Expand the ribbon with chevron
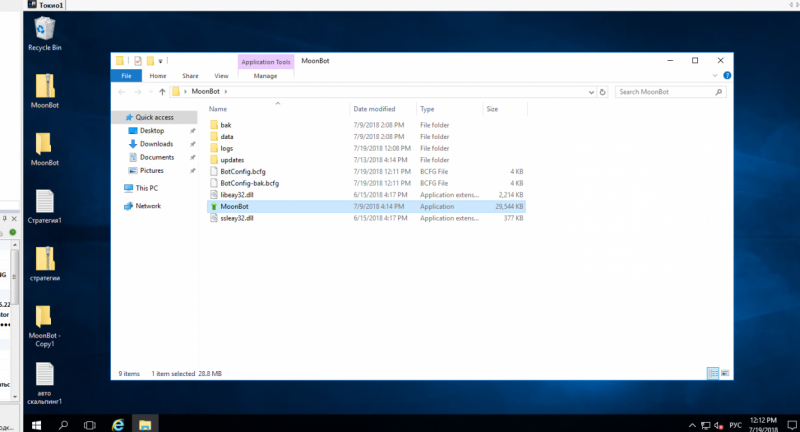The image size is (800, 432). (x=714, y=75)
